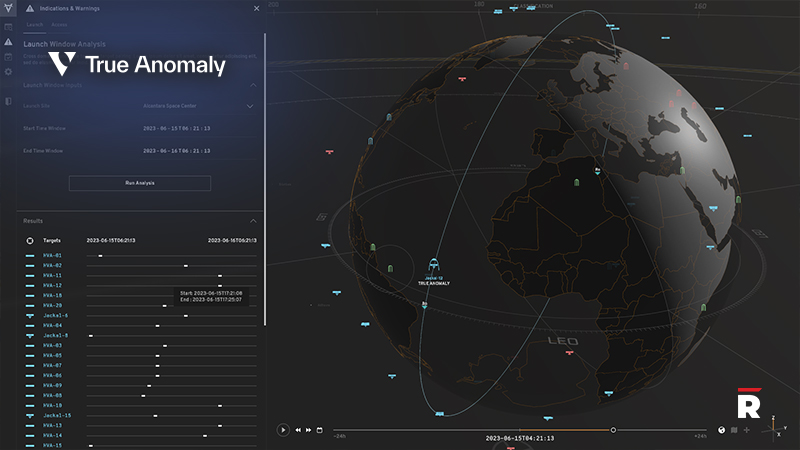The height and width of the screenshot is (450, 800).
Task: Click the current timestamp 2023-06-15T04:21:13
Action: coord(519,438)
